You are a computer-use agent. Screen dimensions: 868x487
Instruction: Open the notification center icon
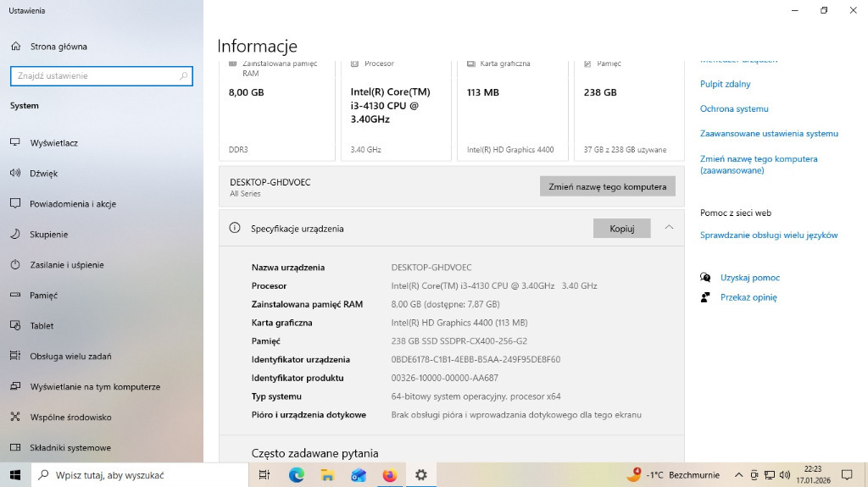[x=847, y=475]
